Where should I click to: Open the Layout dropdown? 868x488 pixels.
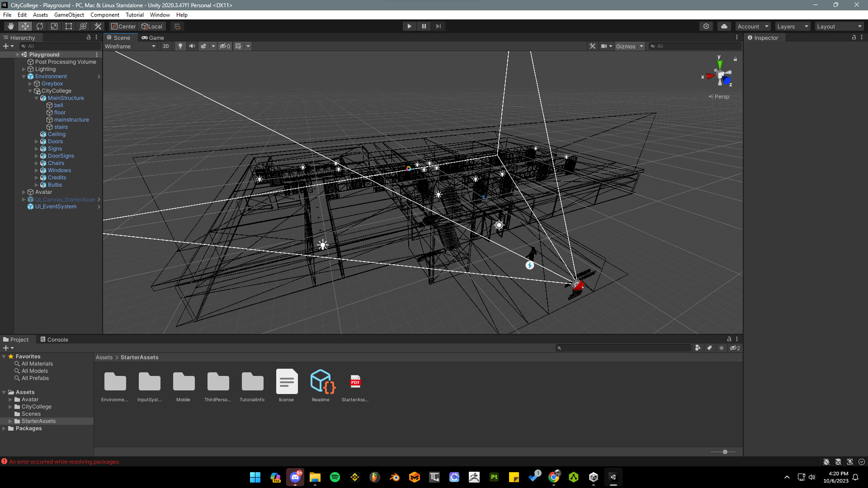click(839, 26)
